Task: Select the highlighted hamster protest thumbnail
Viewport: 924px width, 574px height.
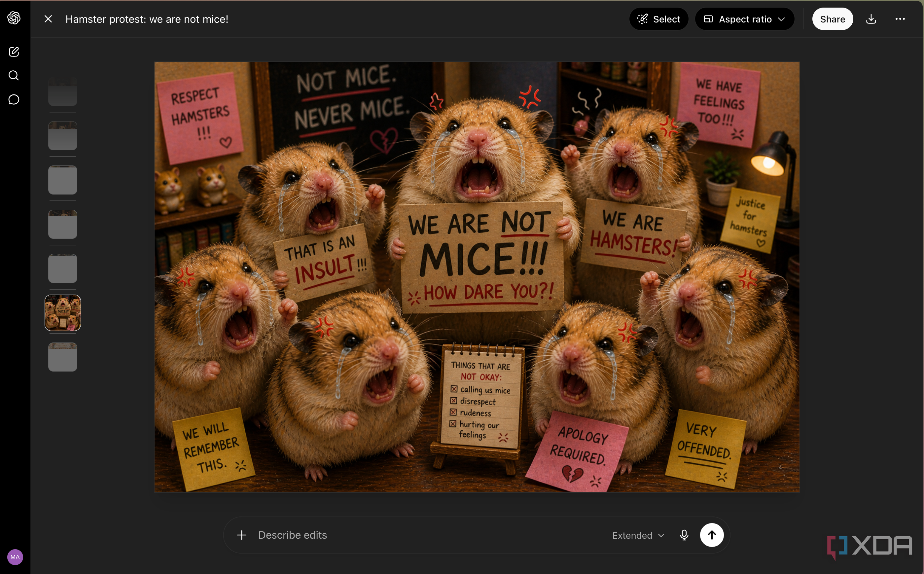Action: pos(63,313)
